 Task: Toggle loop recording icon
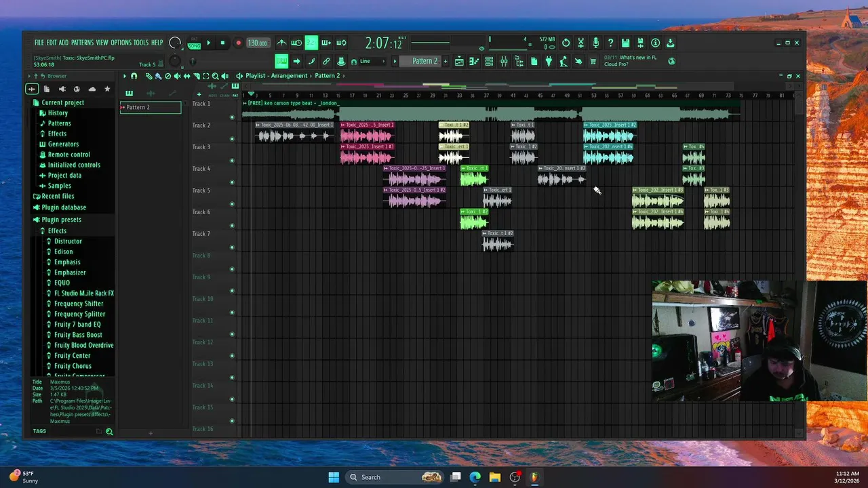341,43
